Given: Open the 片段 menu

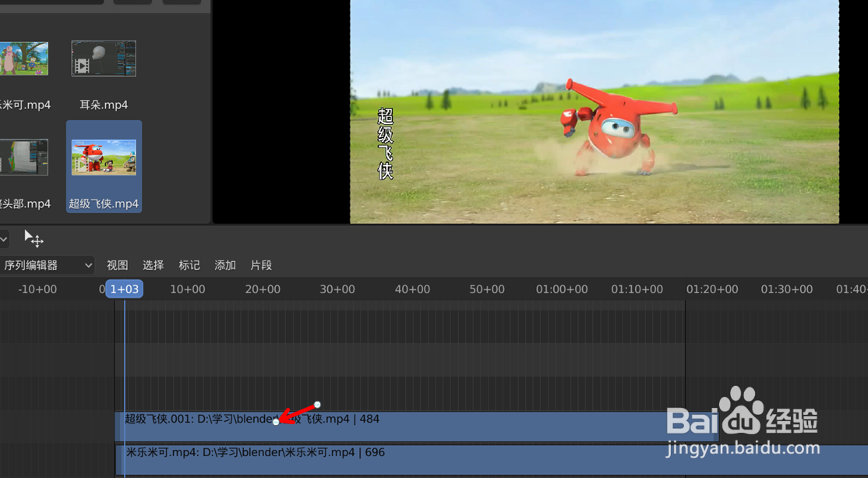Looking at the screenshot, I should click(261, 265).
